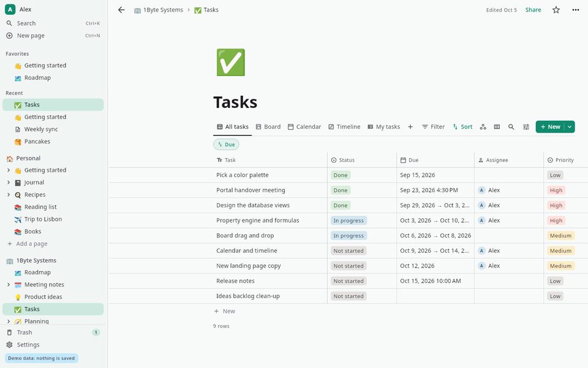
Task: Click 1Byte Systems in the breadcrumb
Action: pyautogui.click(x=159, y=10)
